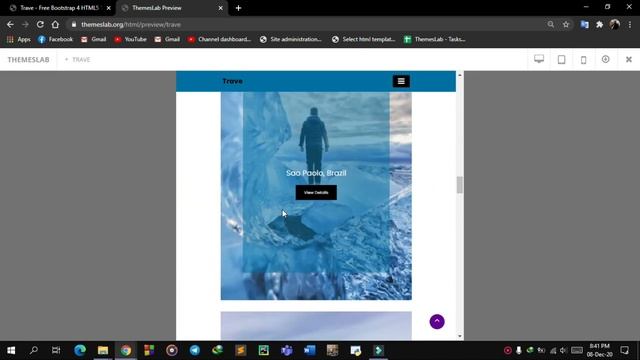Image resolution: width=640 pixels, height=360 pixels.
Task: Go back to previous page
Action: [10, 24]
